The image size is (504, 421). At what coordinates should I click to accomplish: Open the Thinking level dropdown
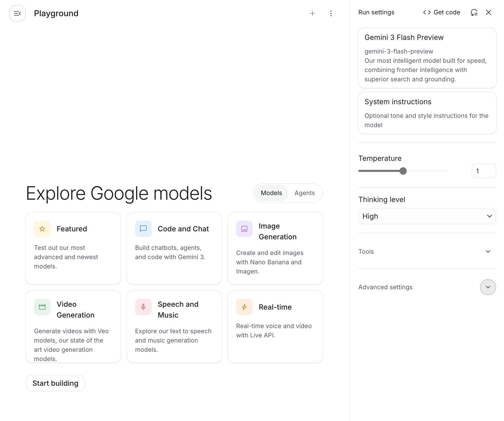click(x=427, y=216)
